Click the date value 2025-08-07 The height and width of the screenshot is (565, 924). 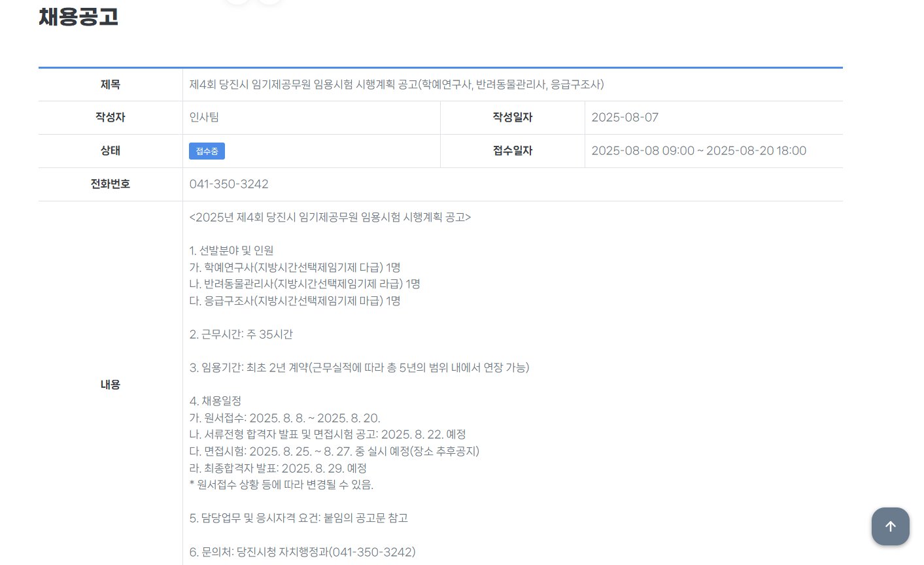click(x=625, y=118)
